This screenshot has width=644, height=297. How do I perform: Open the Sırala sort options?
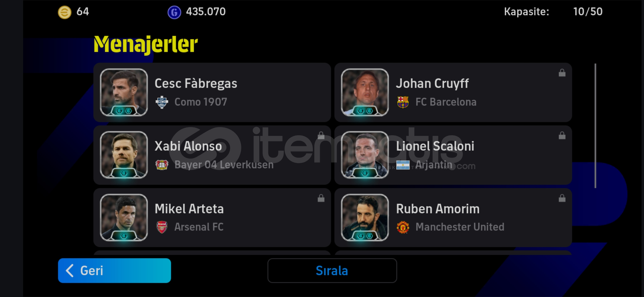point(332,271)
